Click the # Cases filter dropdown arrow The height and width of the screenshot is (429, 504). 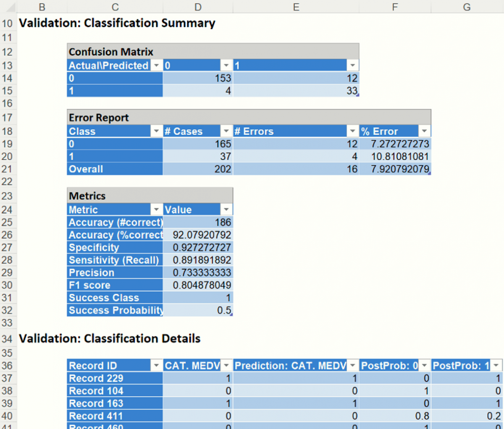[226, 131]
